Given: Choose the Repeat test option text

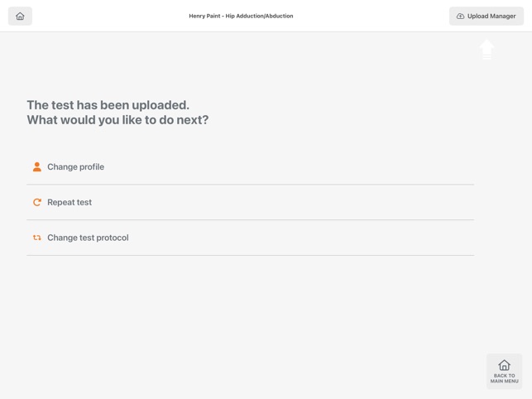Looking at the screenshot, I should 69,202.
